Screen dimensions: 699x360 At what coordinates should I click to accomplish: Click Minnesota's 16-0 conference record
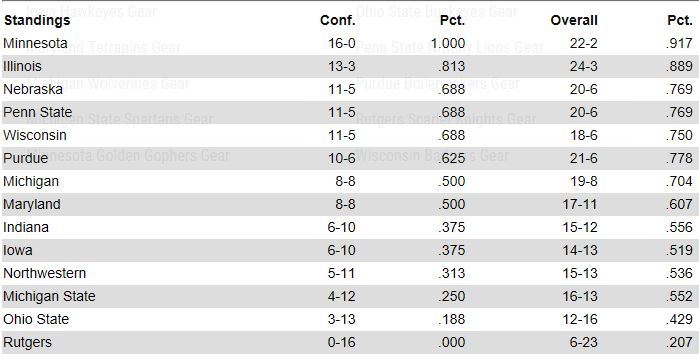pos(341,43)
